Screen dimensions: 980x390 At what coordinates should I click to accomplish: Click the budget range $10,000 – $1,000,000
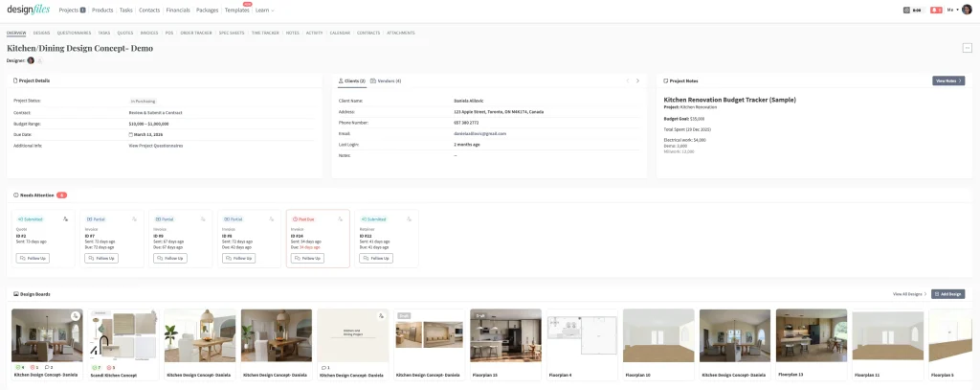[x=148, y=124]
